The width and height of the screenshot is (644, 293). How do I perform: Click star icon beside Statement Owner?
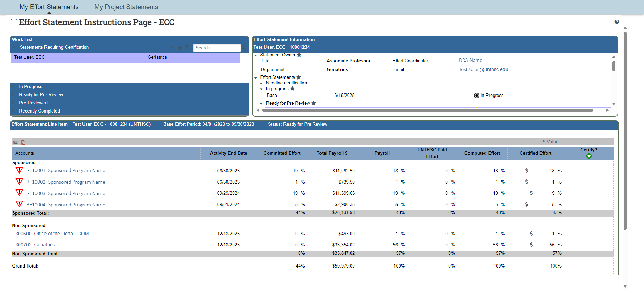click(299, 55)
